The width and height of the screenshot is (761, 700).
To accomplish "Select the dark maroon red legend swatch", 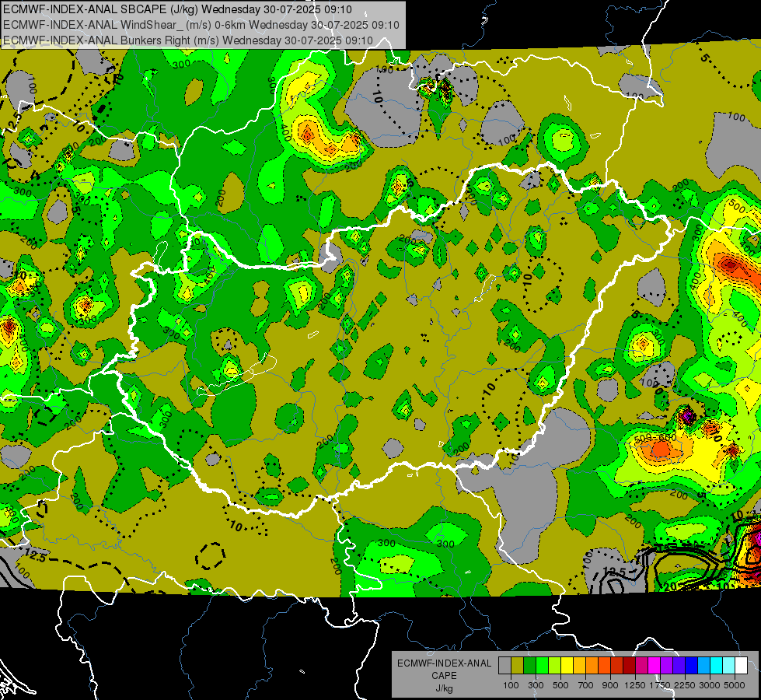I will point(630,666).
